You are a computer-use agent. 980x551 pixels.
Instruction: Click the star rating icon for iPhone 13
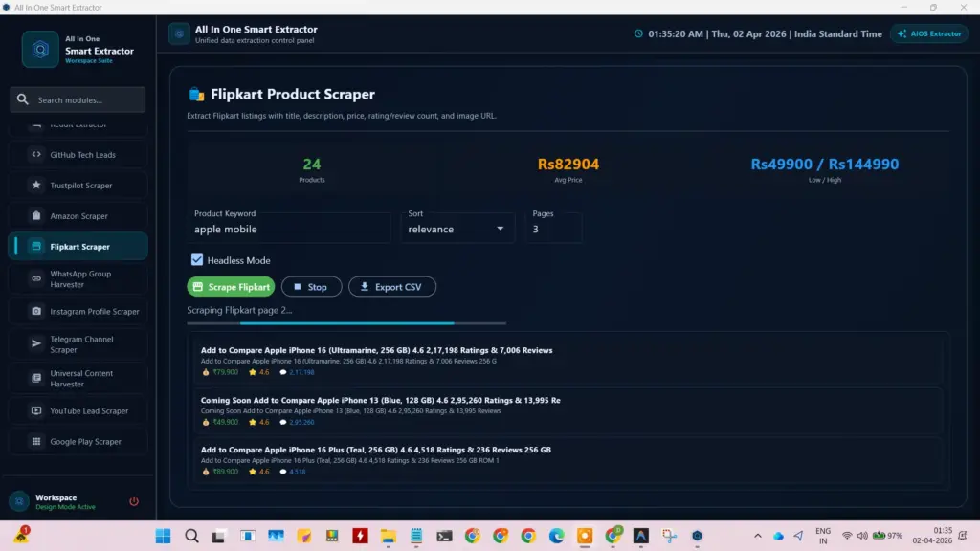(x=253, y=422)
